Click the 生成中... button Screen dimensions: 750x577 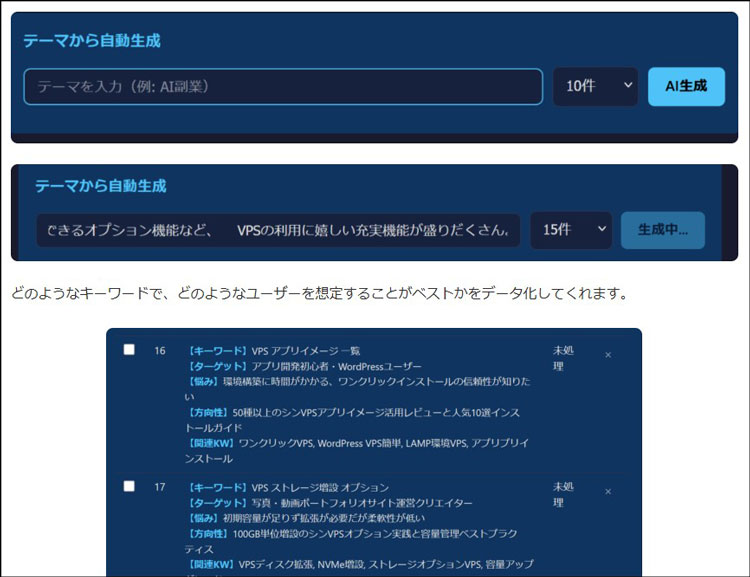point(662,229)
